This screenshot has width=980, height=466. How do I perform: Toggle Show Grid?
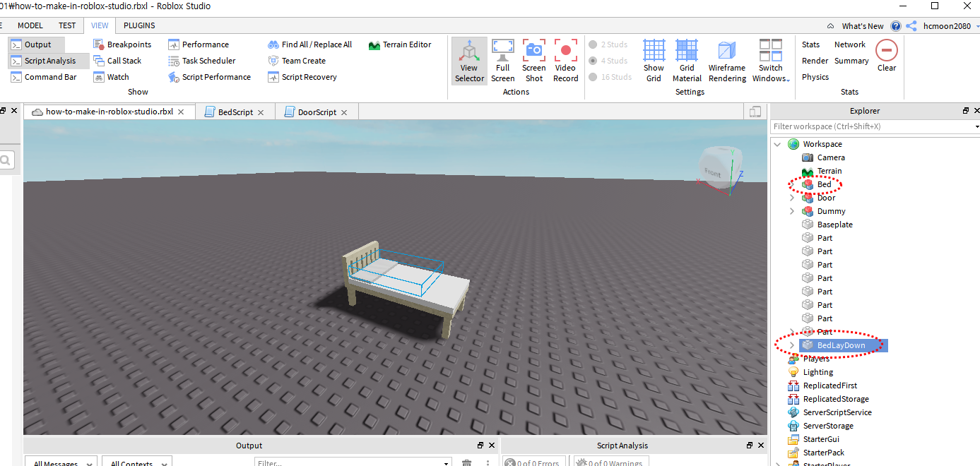[654, 61]
